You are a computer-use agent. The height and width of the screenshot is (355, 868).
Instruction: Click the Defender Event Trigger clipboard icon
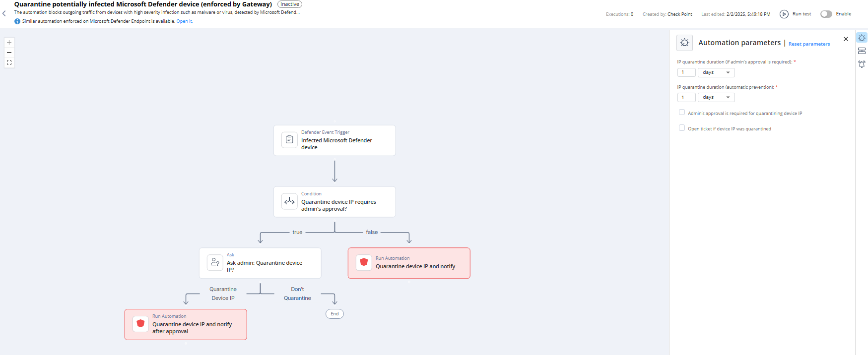(x=289, y=140)
